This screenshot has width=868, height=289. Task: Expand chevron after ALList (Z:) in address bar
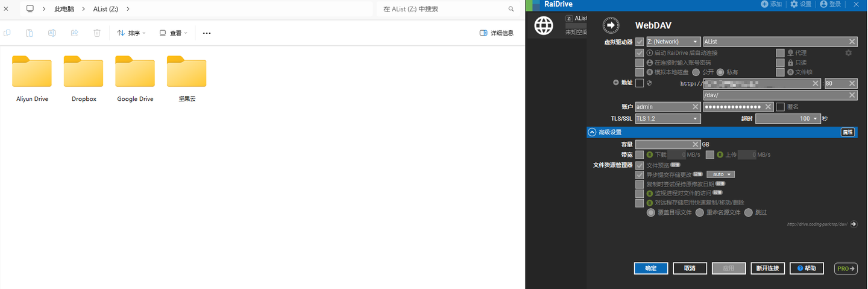pos(128,9)
